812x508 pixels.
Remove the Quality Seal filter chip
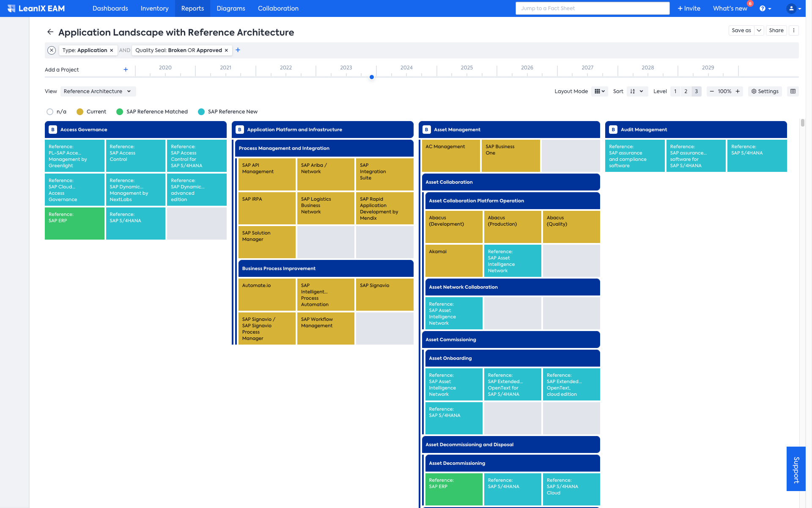click(x=227, y=50)
